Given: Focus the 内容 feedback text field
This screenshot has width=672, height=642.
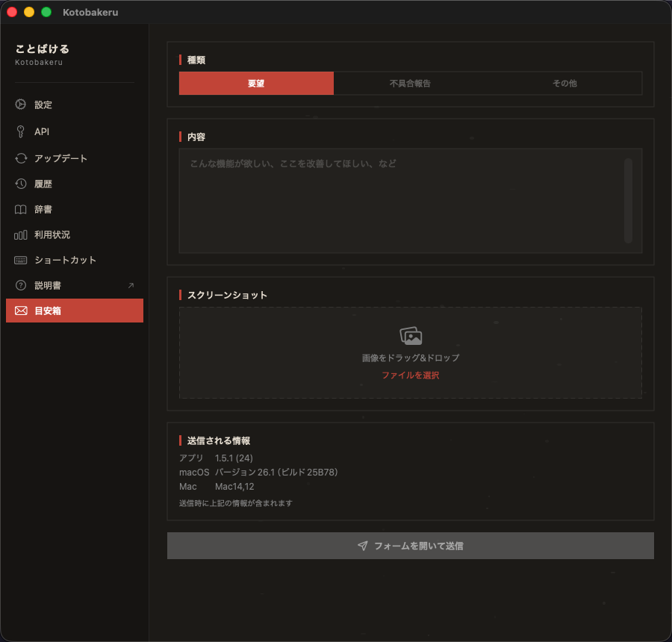Looking at the screenshot, I should [399, 200].
